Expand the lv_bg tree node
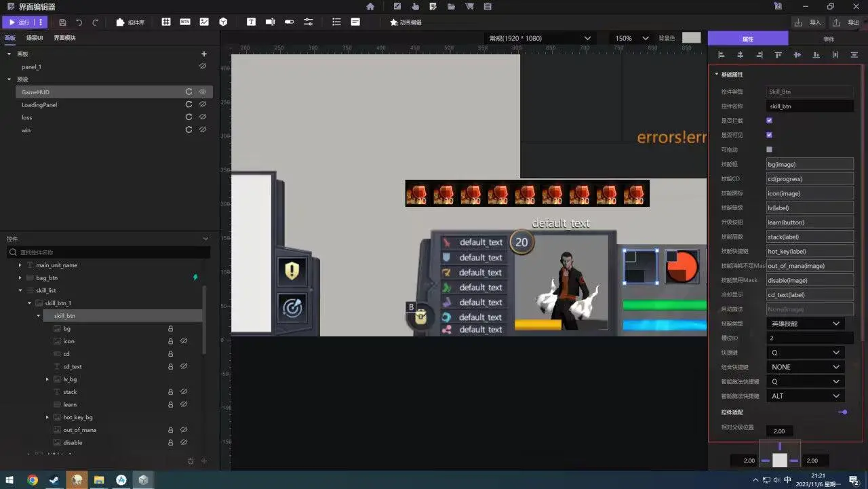868x489 pixels. tap(47, 379)
